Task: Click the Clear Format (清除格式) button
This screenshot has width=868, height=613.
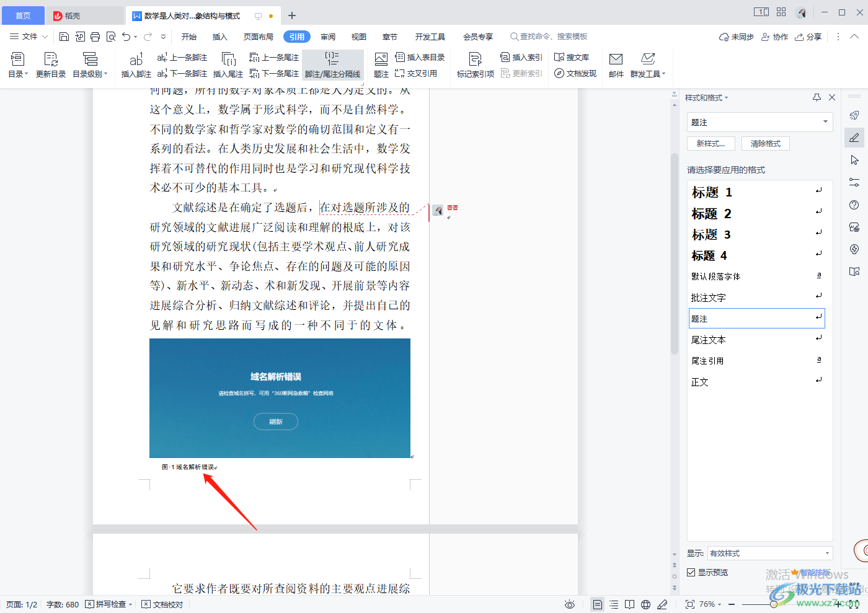Action: [766, 143]
